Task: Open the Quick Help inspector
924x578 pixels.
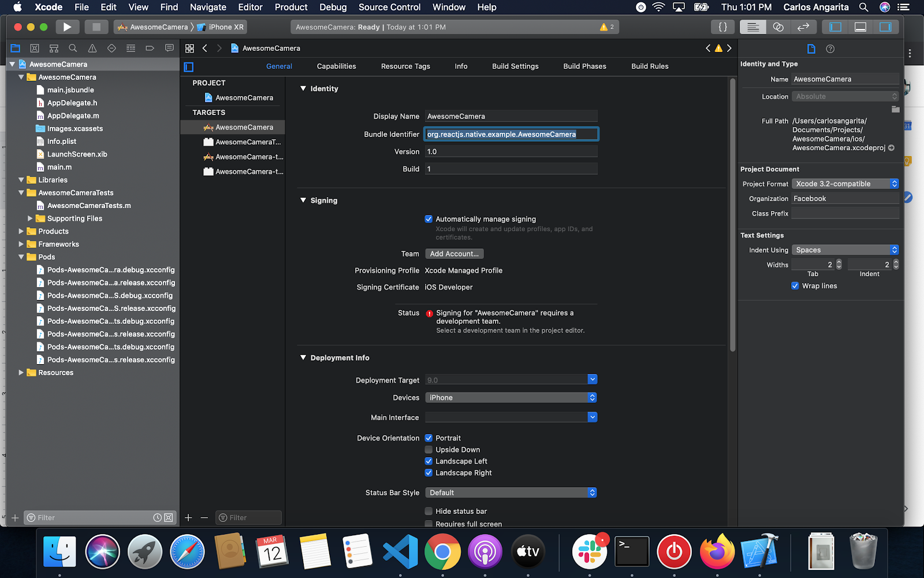Action: point(830,49)
